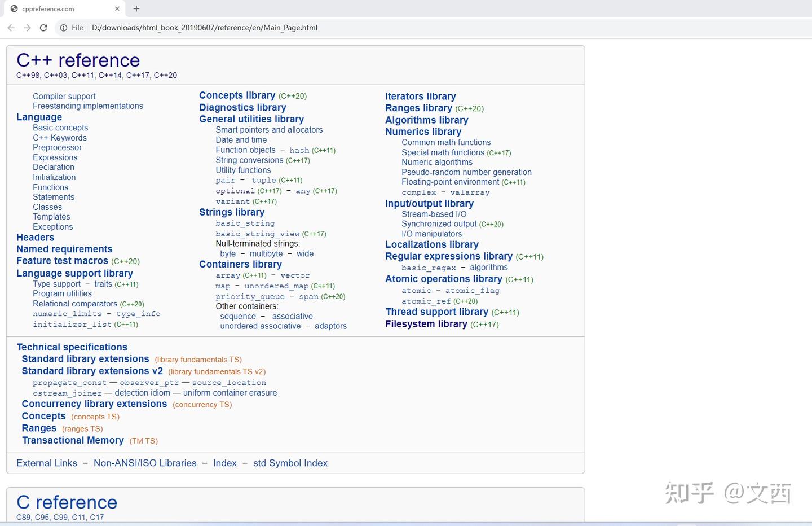Open Strings library link
The width and height of the screenshot is (812, 526).
coord(232,212)
